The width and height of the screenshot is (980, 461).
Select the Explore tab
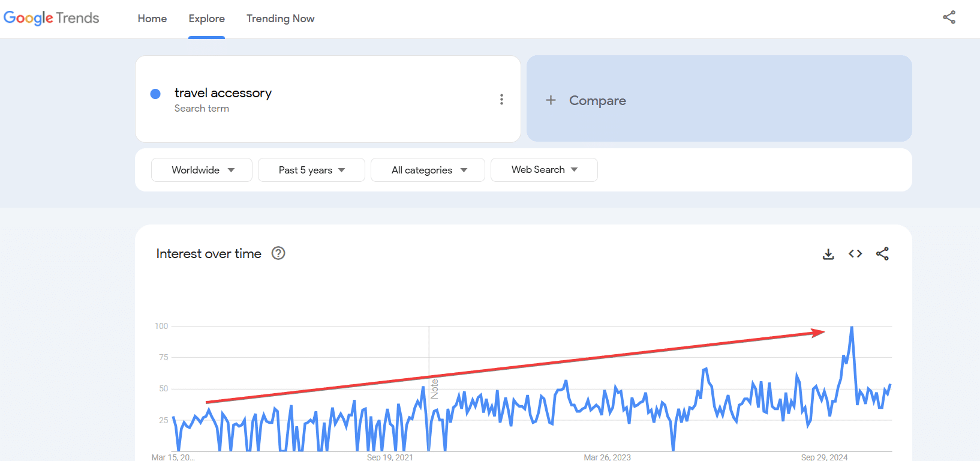pyautogui.click(x=206, y=19)
